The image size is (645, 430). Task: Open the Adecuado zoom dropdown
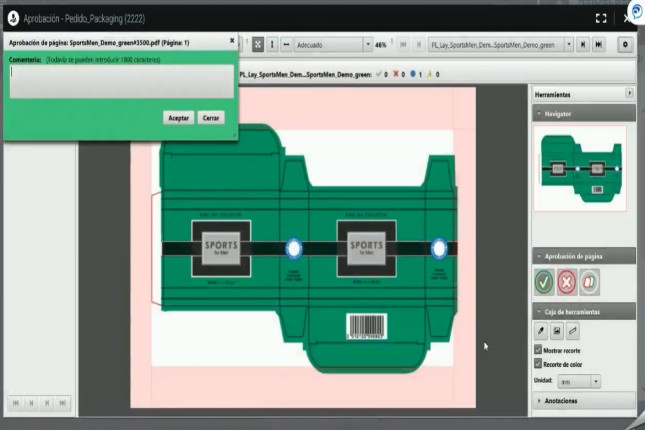[x=365, y=45]
